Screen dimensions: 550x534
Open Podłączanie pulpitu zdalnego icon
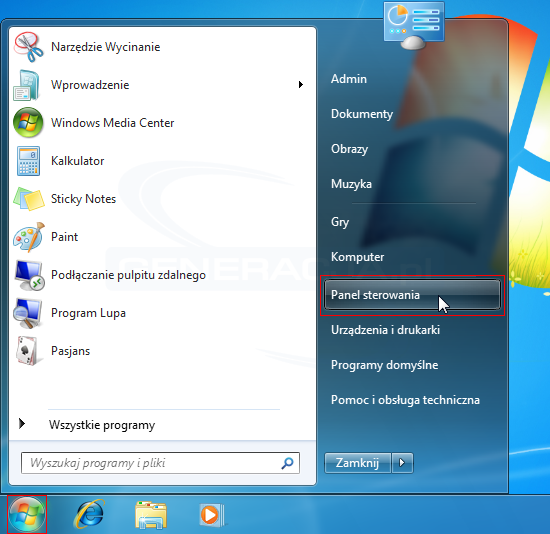(29, 275)
